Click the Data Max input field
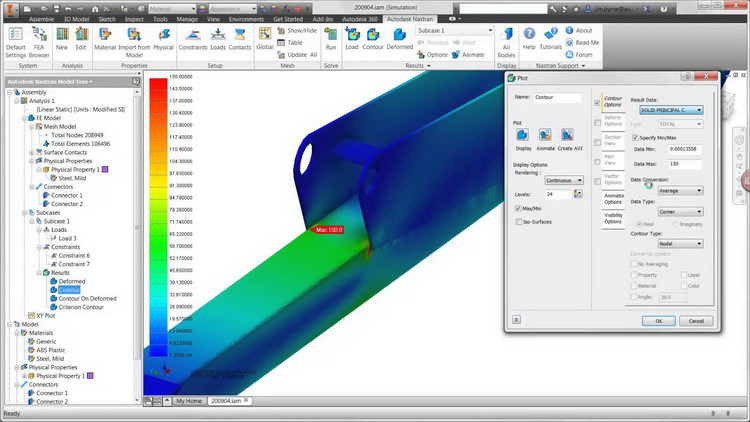 click(684, 164)
